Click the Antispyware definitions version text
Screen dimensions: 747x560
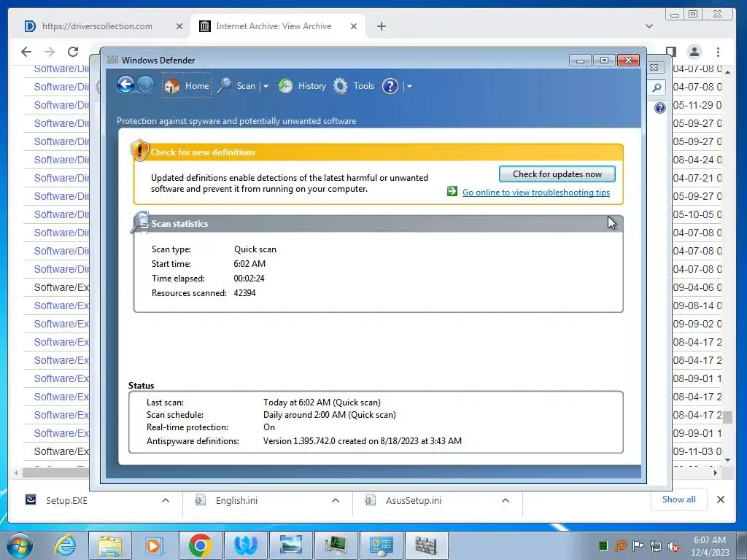pos(362,441)
